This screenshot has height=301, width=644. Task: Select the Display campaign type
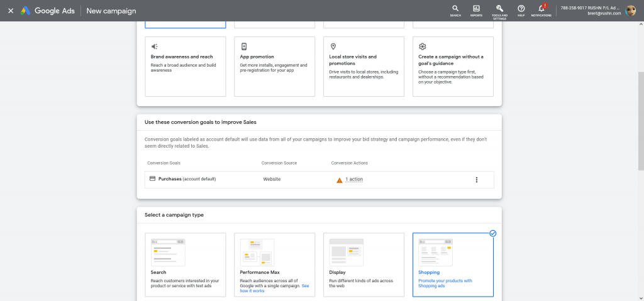coord(364,265)
